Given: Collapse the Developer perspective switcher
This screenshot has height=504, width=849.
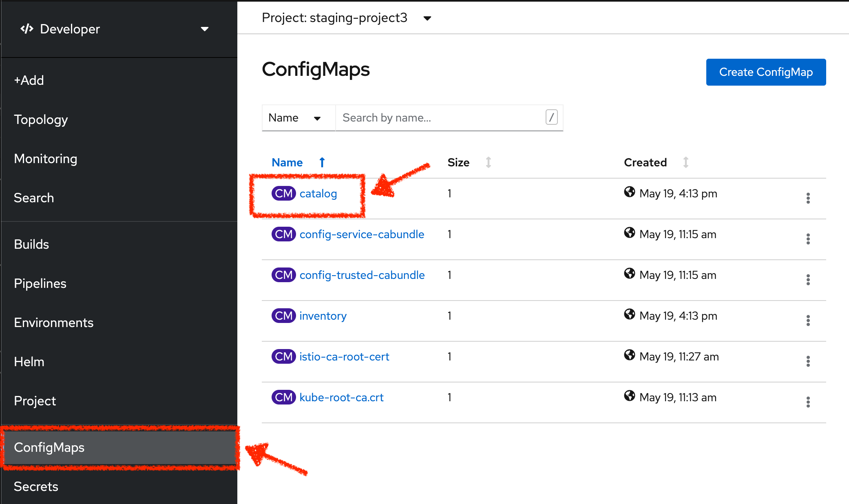Looking at the screenshot, I should [205, 29].
